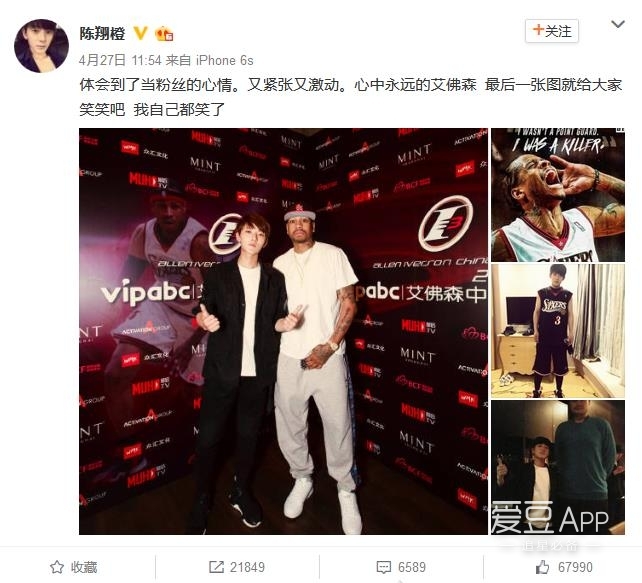Expand the post options chevron menu

coord(617,25)
